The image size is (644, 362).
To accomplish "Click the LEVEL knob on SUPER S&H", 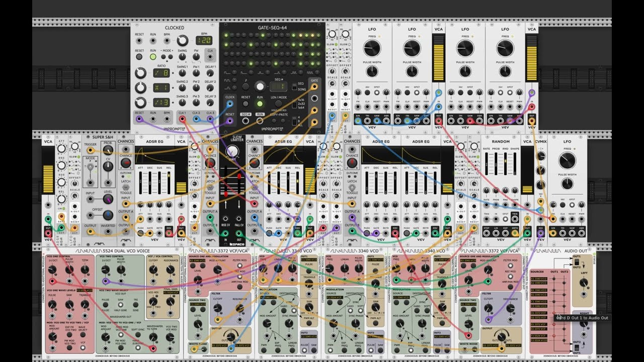I will click(108, 199).
